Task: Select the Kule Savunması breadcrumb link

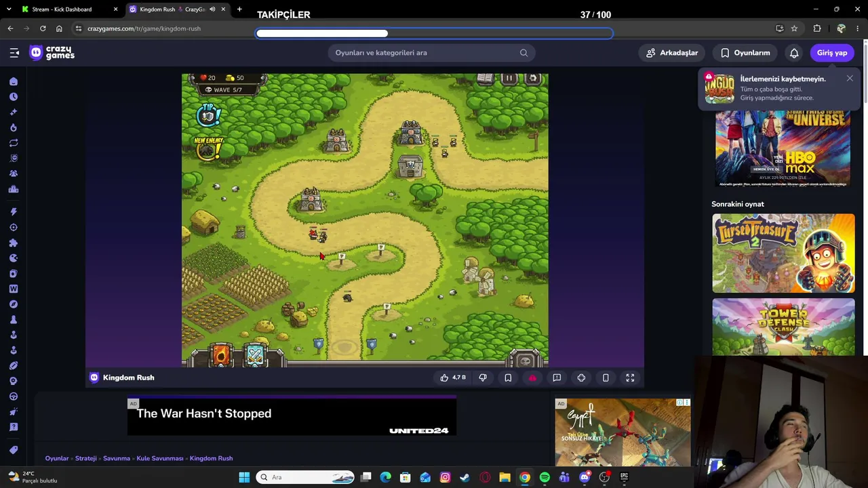Action: click(160, 458)
